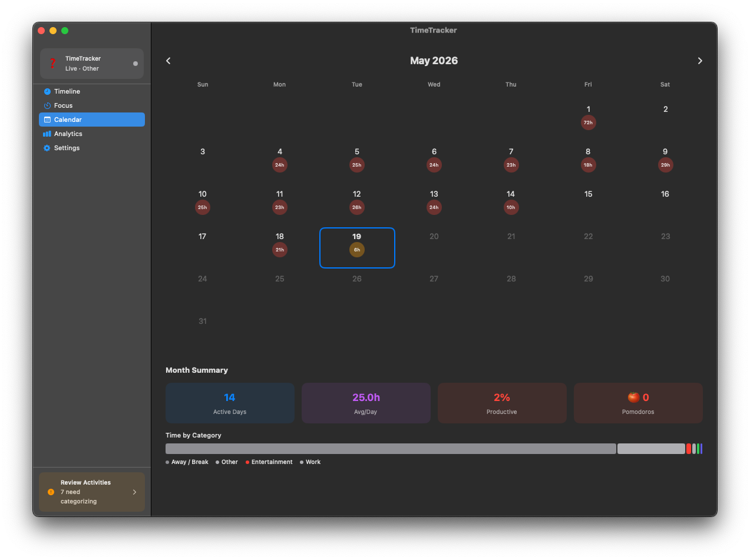Open the Review Activities banner
This screenshot has height=560, width=750.
[x=92, y=492]
